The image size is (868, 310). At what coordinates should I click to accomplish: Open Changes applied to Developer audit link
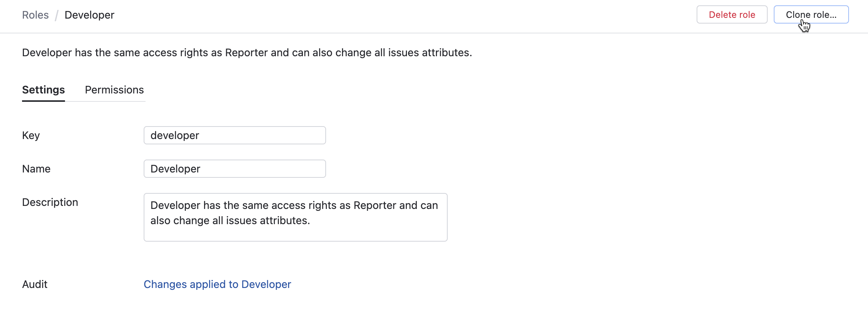[x=217, y=284]
